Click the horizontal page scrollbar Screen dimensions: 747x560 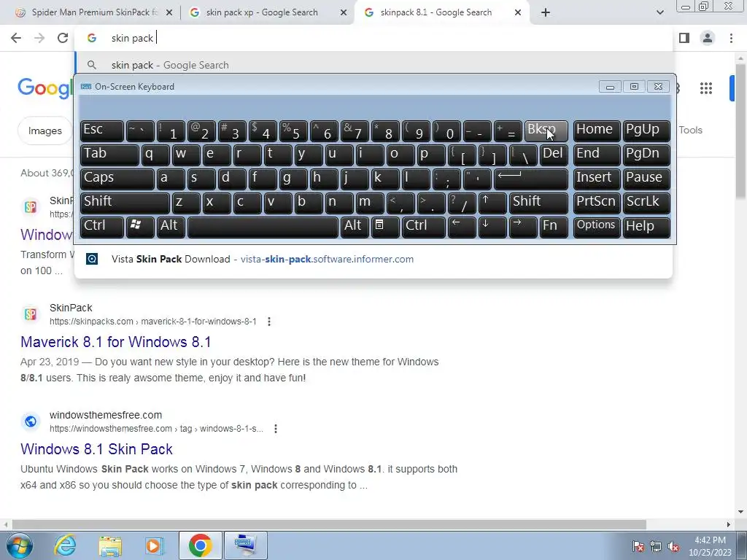point(329,524)
